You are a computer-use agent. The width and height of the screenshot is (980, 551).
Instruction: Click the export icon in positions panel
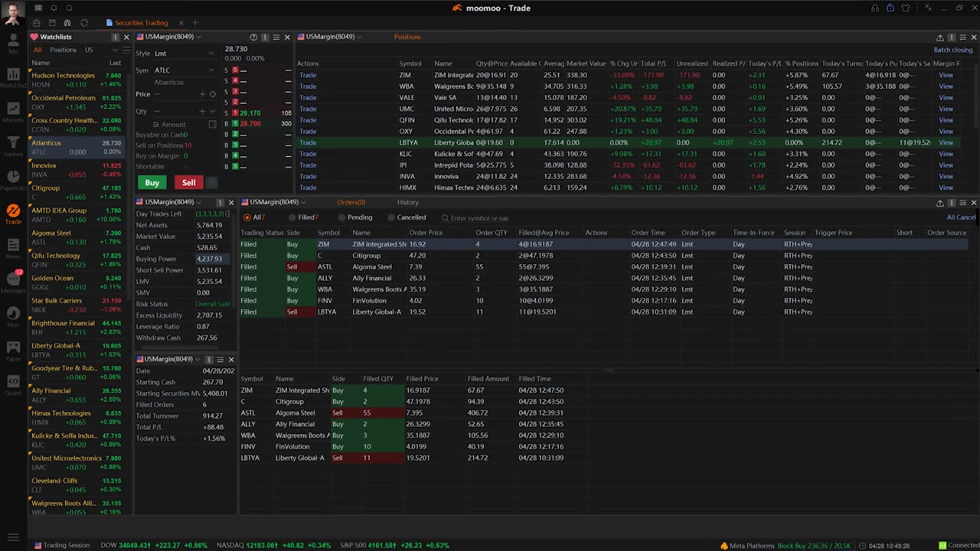tap(939, 37)
